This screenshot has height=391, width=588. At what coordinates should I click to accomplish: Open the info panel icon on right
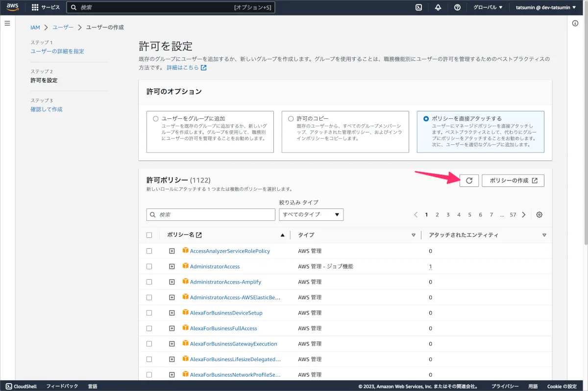(x=575, y=24)
